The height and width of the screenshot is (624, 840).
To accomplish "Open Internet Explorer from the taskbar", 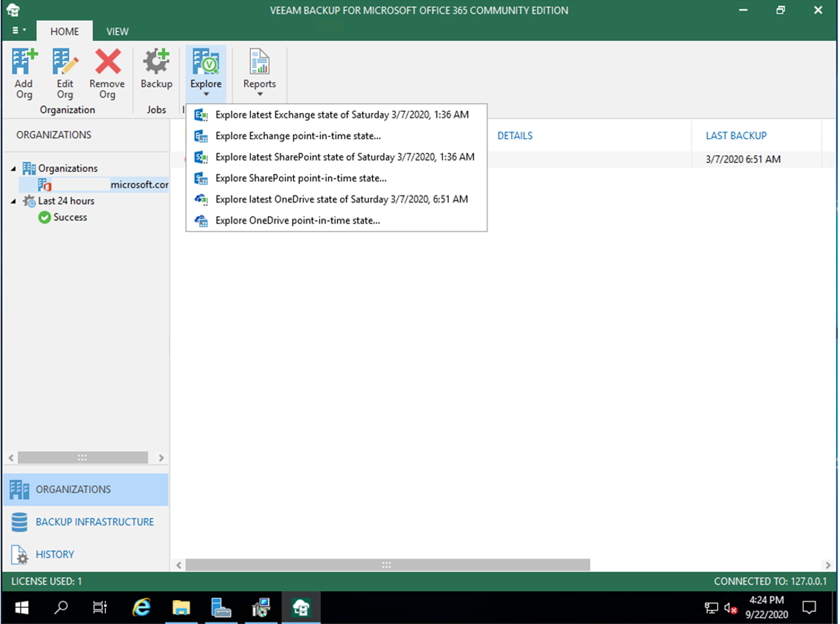I will tap(141, 607).
